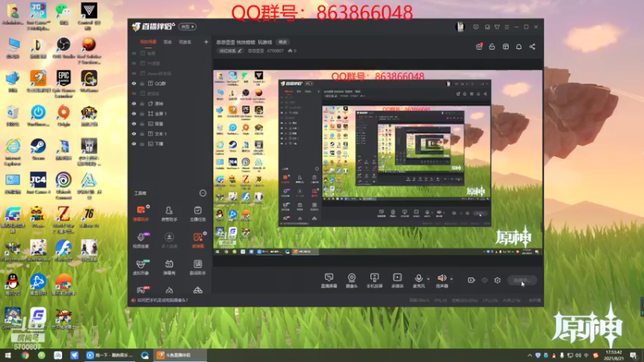Add the 摄像头 camera source

pyautogui.click(x=352, y=280)
